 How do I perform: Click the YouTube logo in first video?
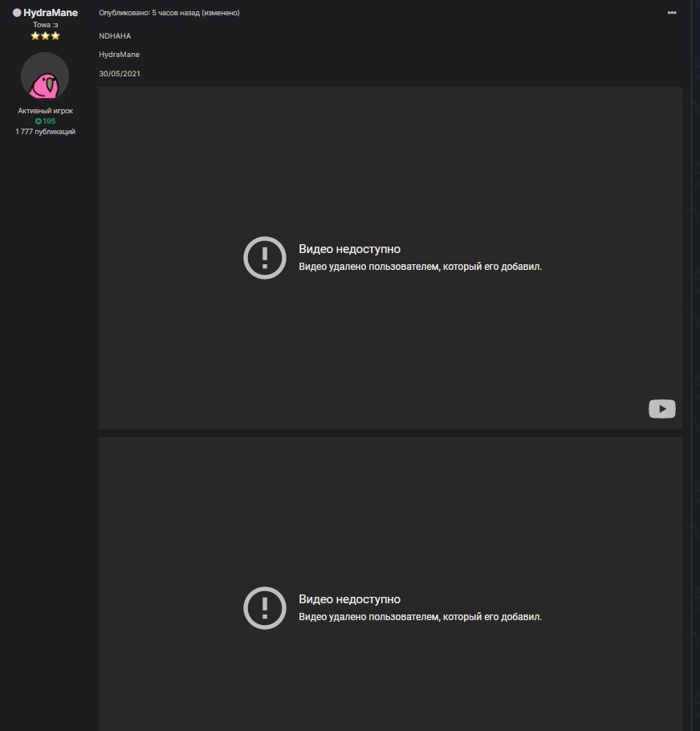point(661,409)
